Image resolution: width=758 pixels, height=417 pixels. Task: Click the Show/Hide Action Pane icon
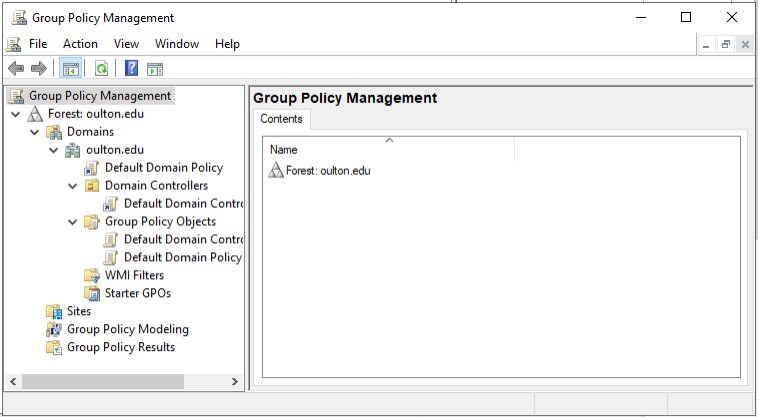(155, 69)
